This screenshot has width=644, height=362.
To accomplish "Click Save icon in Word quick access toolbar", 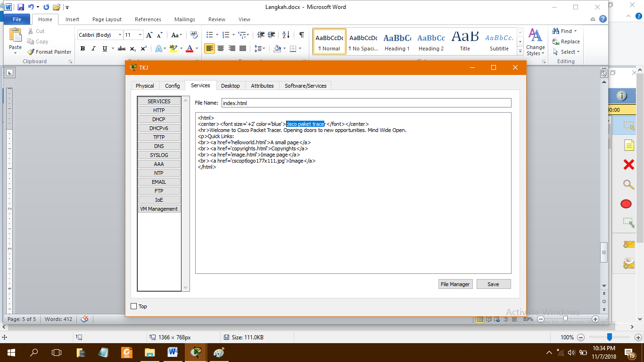I will 21,7.
